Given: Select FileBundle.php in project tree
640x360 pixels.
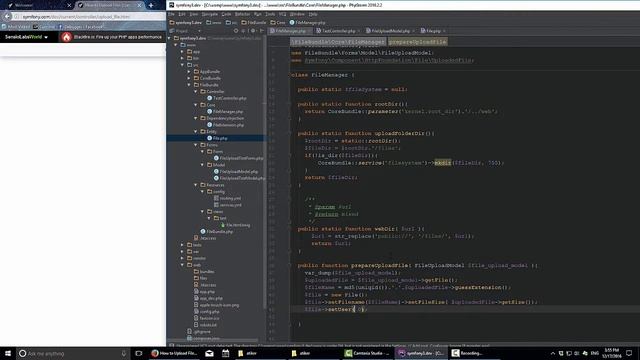Looking at the screenshot, I should (216, 231).
